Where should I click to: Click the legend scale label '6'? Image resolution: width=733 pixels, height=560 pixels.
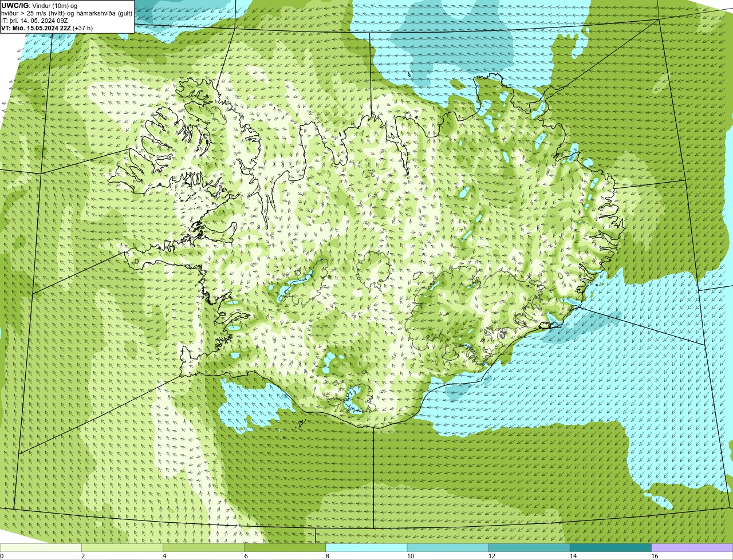(246, 556)
